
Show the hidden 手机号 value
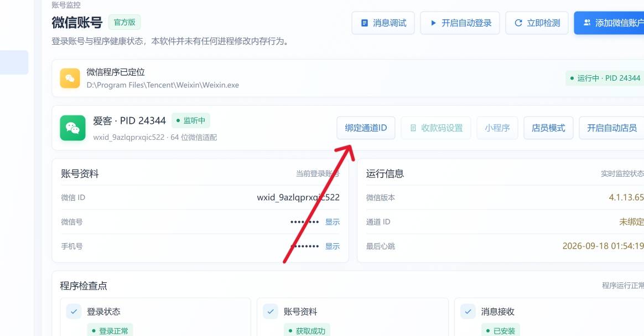point(333,246)
